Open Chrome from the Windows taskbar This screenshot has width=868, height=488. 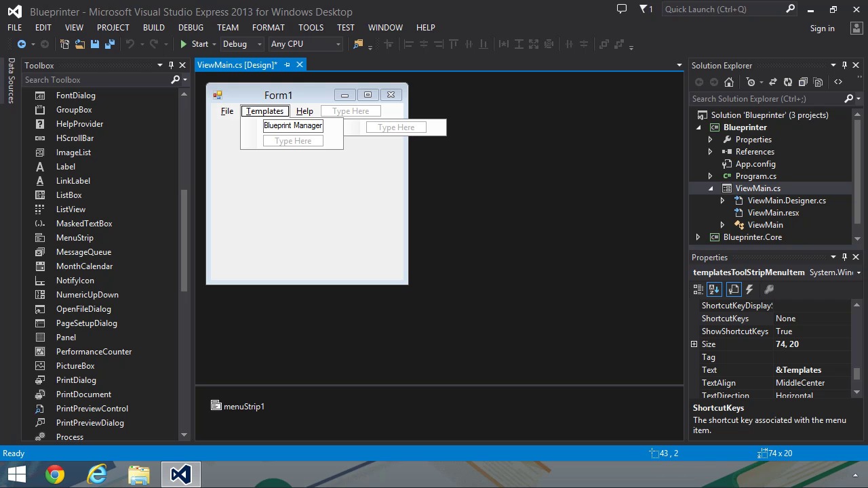click(x=55, y=474)
